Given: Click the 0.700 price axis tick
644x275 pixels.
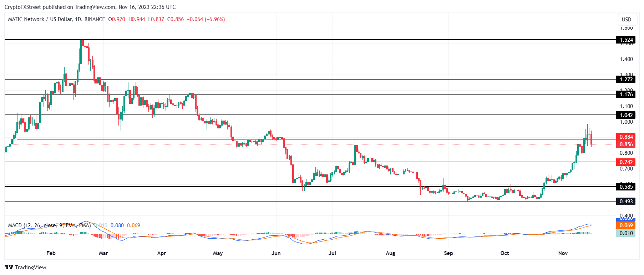Looking at the screenshot, I should coord(626,169).
